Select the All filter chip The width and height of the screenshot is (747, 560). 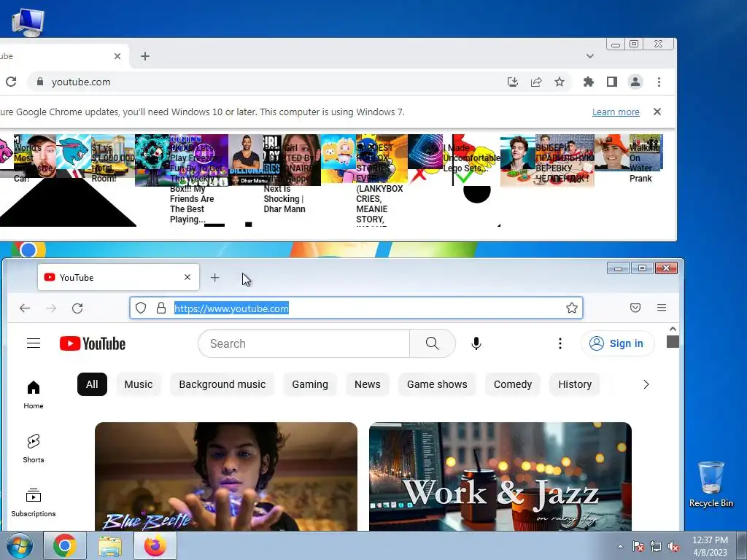[92, 384]
